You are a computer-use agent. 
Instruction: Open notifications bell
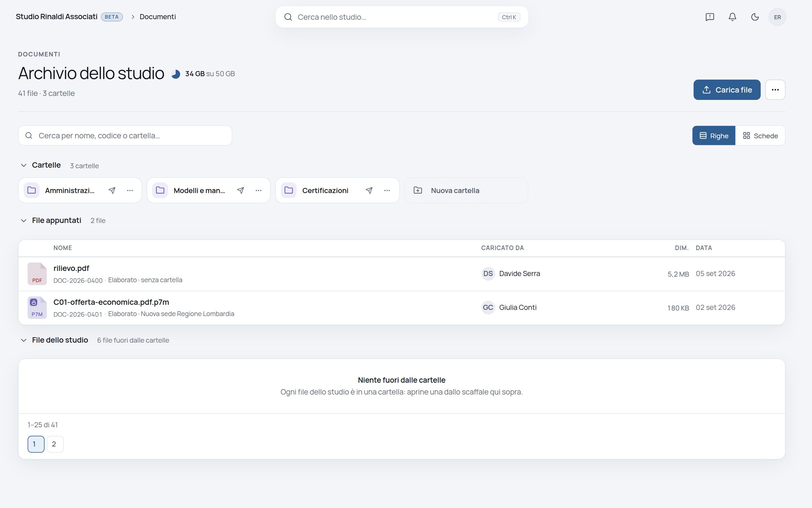pyautogui.click(x=732, y=17)
